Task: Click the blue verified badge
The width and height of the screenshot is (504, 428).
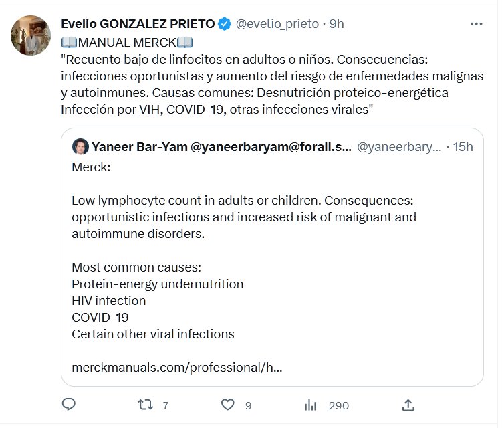Action: 225,24
